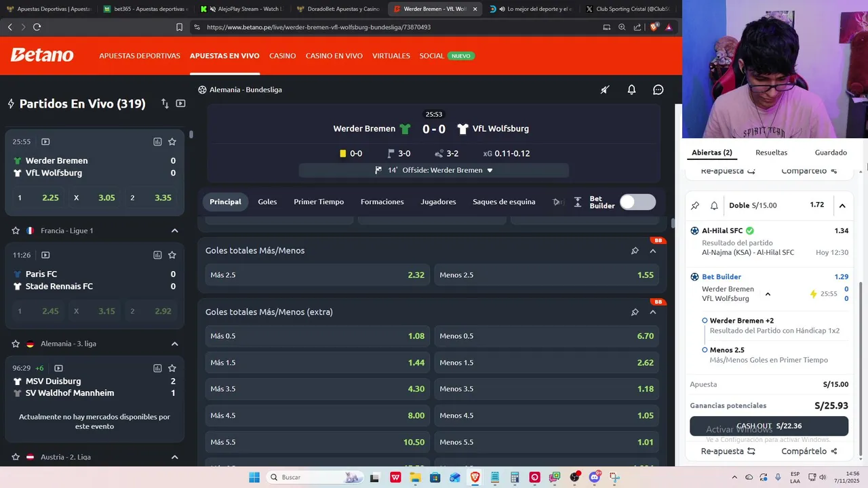Mute match sounds with the crossed horn icon
868x488 pixels.
coord(605,89)
